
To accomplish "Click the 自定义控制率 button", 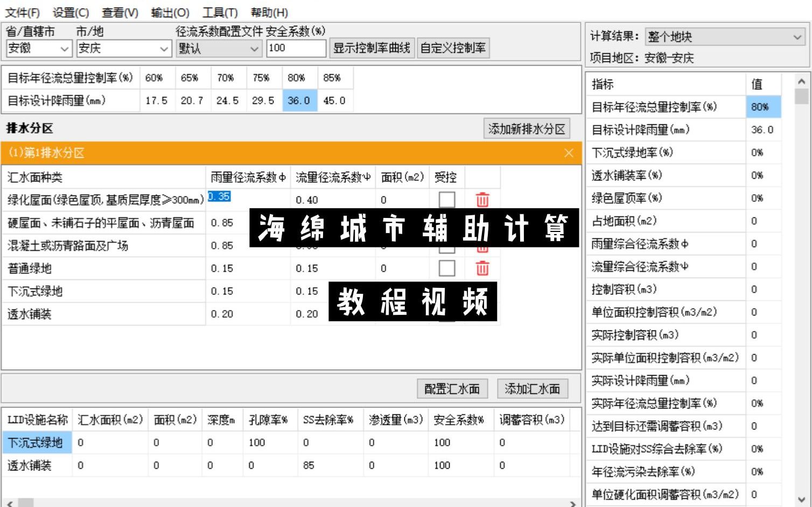I will coord(453,48).
